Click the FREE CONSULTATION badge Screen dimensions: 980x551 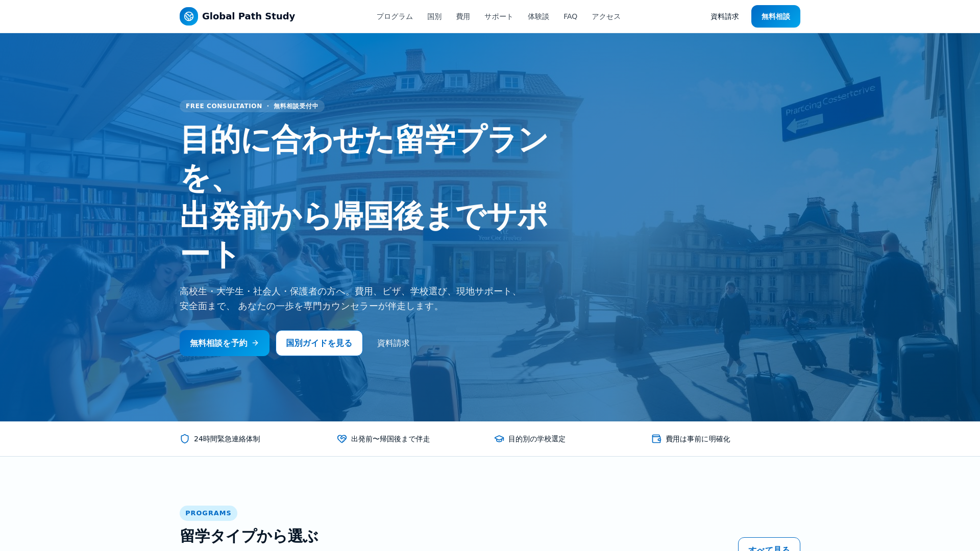(x=252, y=106)
